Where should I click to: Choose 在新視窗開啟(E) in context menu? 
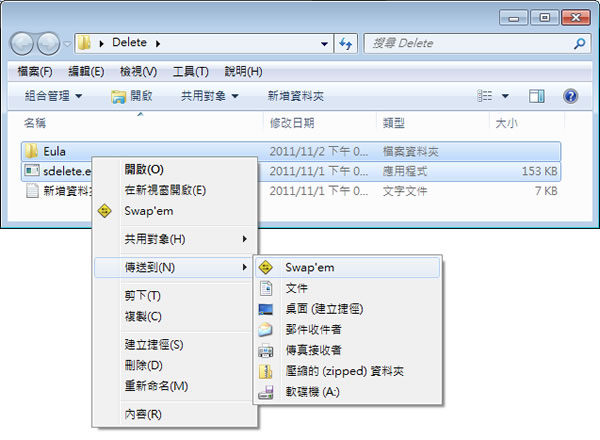(175, 190)
